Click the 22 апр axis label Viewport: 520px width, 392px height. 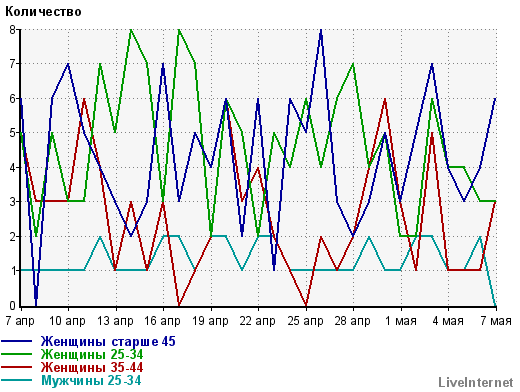[258, 321]
